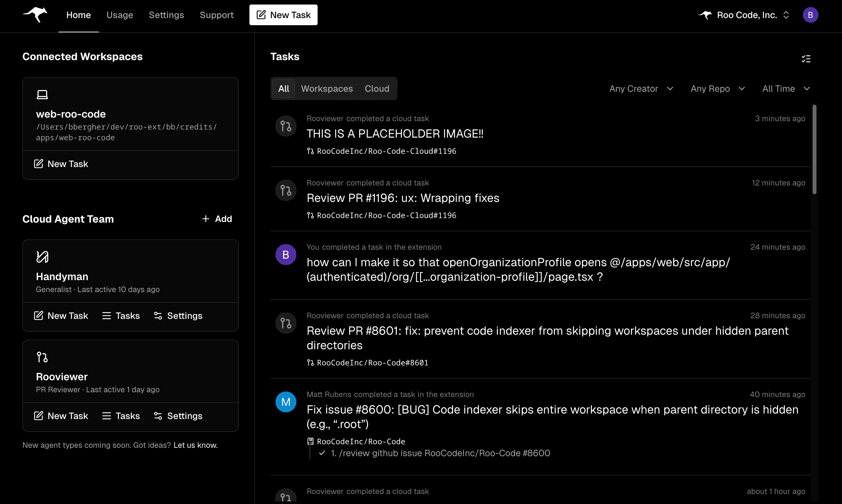The width and height of the screenshot is (842, 504).
Task: Click your B profile avatar
Action: pyautogui.click(x=810, y=15)
